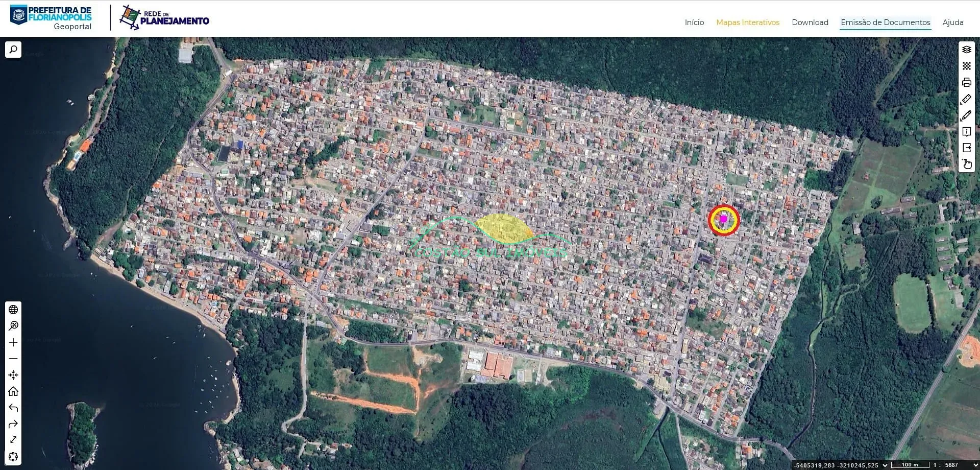Image resolution: width=980 pixels, height=470 pixels.
Task: Select the pencil drawing tool
Action: coord(966,115)
